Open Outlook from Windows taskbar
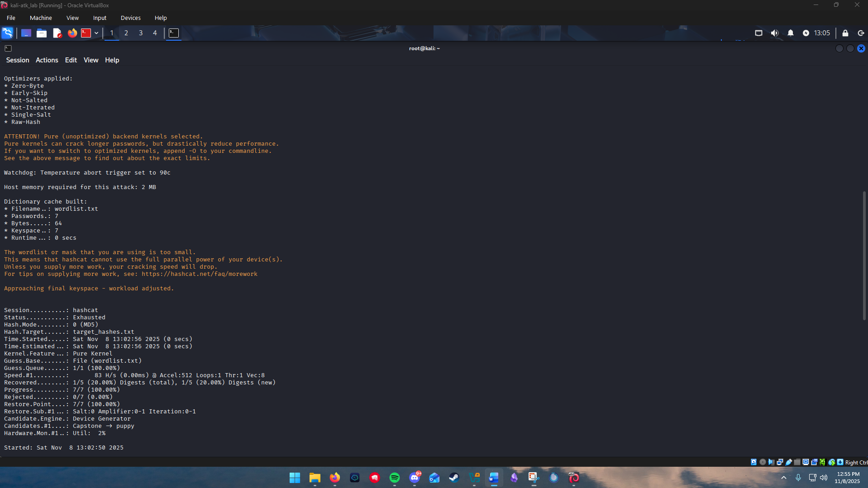The image size is (868, 488). [434, 478]
